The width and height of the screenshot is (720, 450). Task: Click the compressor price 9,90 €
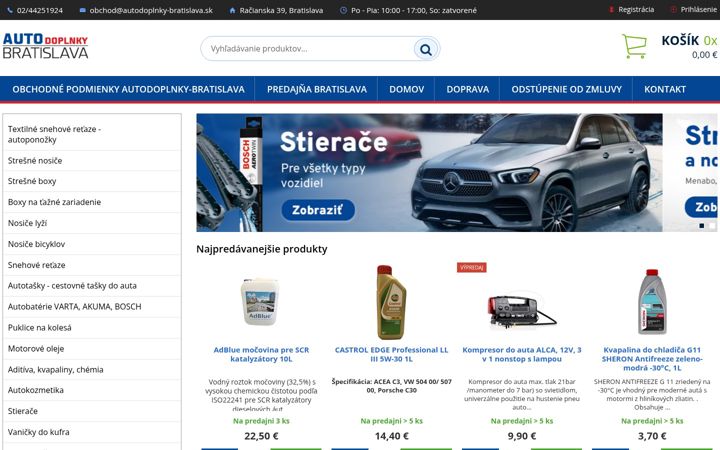tap(522, 436)
